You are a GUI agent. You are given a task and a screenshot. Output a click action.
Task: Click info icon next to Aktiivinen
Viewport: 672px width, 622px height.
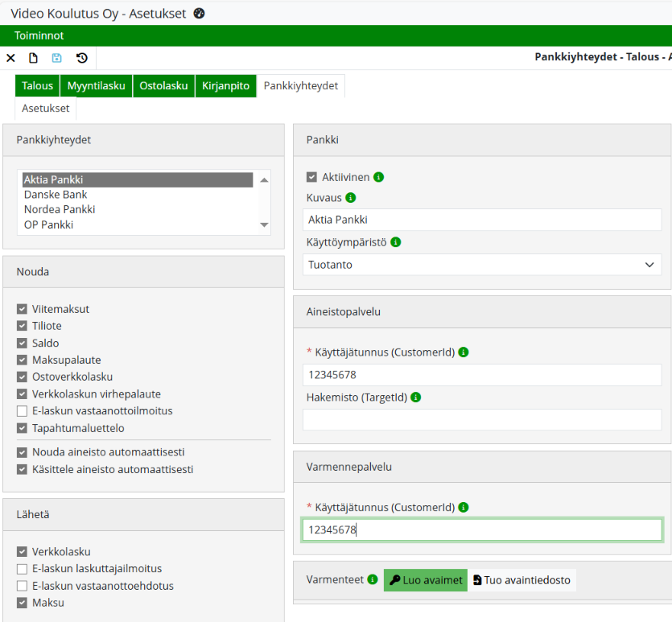pyautogui.click(x=379, y=177)
